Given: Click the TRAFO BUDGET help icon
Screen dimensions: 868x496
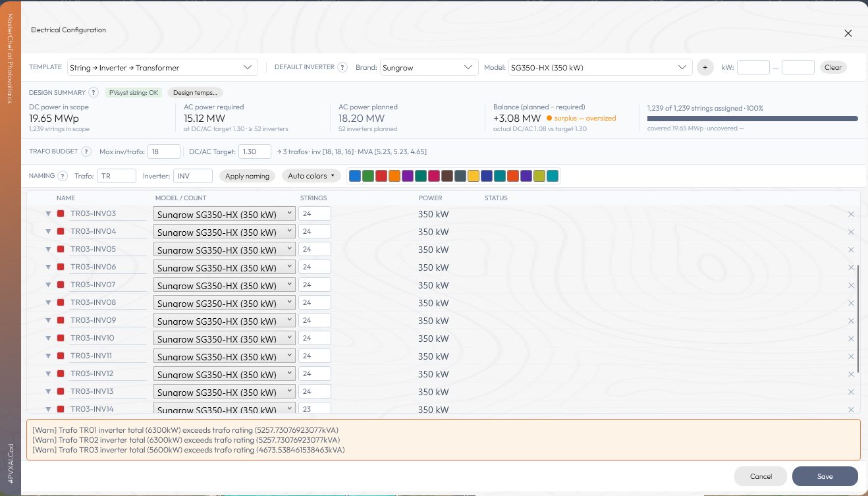Looking at the screenshot, I should 86,152.
